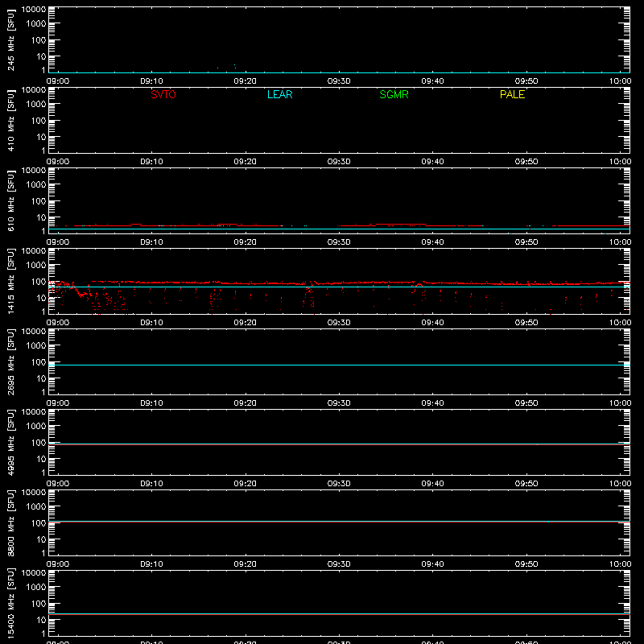Image resolution: width=644 pixels, height=644 pixels.
Task: Select the 410 MHz [SFU] axis title
Action: [x=10, y=120]
